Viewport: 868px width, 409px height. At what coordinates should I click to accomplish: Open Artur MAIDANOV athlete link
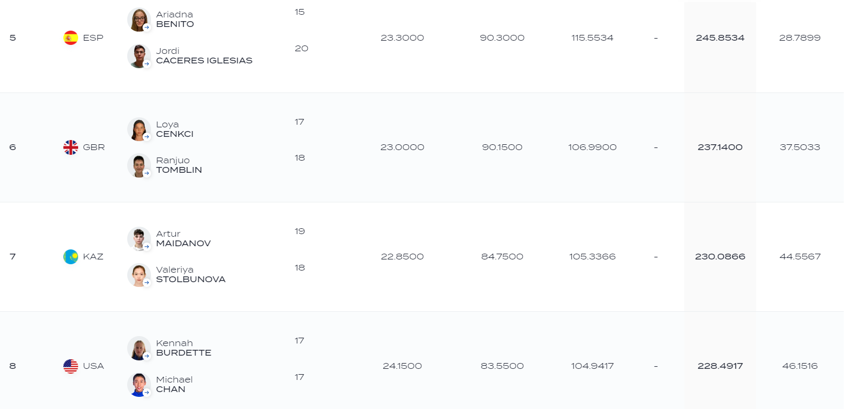pos(183,239)
